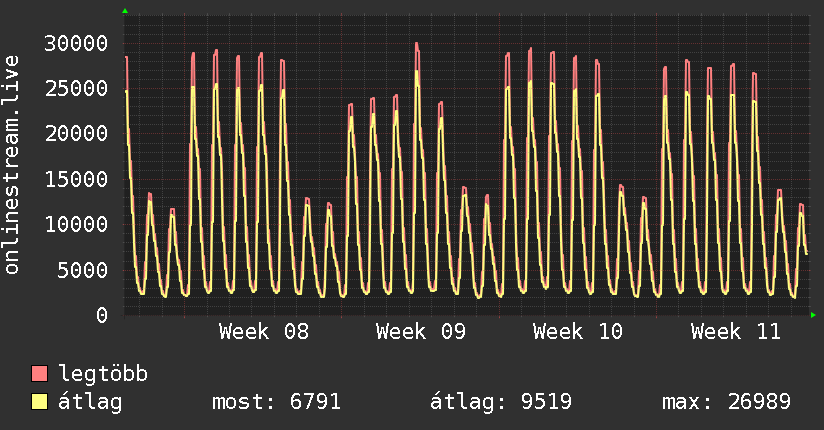The height and width of the screenshot is (430, 824).
Task: Click the Week 09 axis label
Action: click(421, 332)
